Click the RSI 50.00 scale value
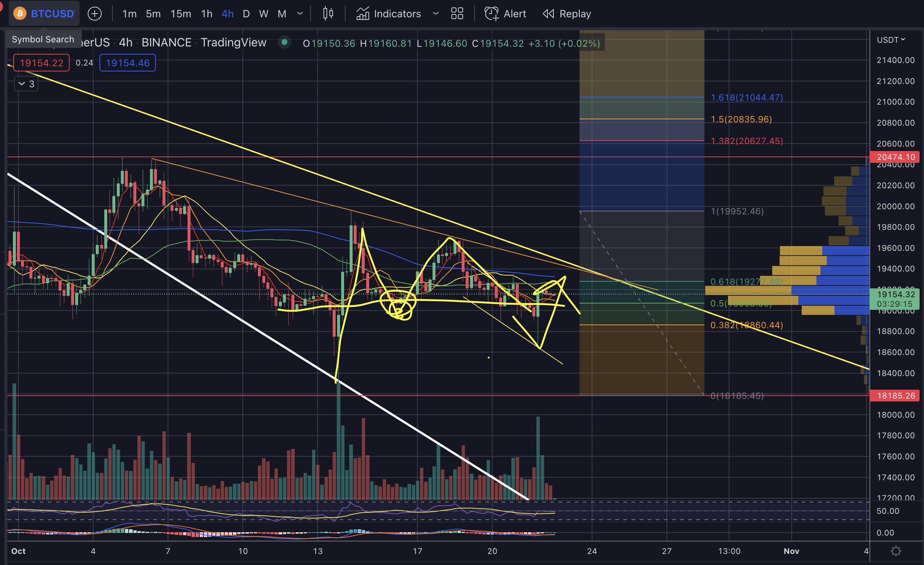The image size is (924, 565). tap(888, 511)
